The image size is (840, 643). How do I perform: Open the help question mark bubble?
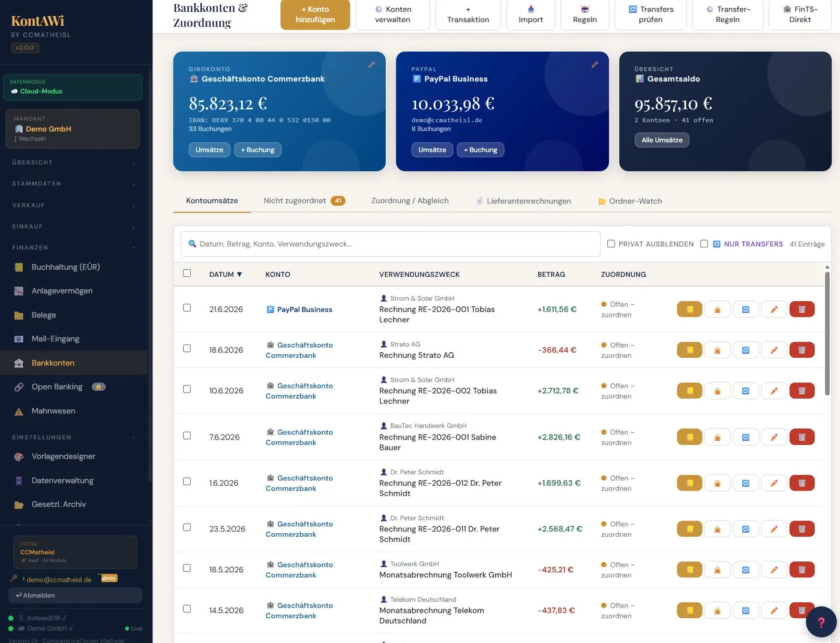[x=821, y=622]
